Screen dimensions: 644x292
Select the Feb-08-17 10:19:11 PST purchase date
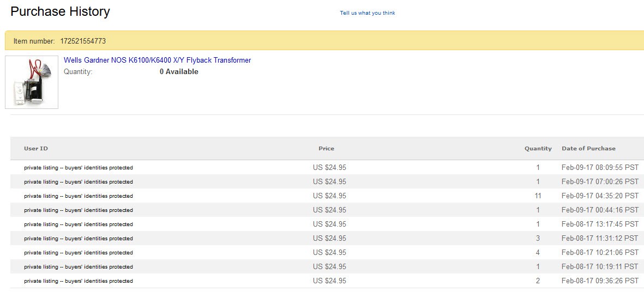point(600,267)
